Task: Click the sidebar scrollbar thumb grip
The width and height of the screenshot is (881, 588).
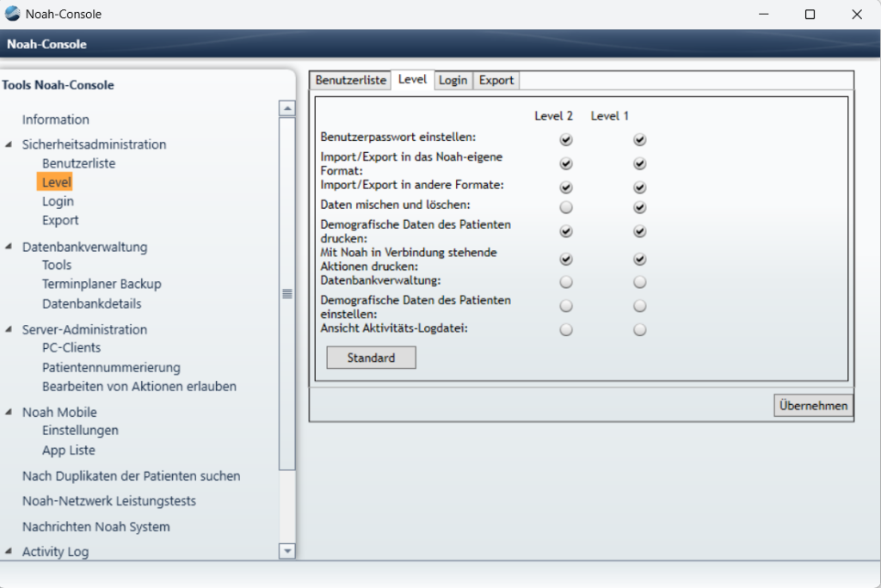Action: pos(287,294)
